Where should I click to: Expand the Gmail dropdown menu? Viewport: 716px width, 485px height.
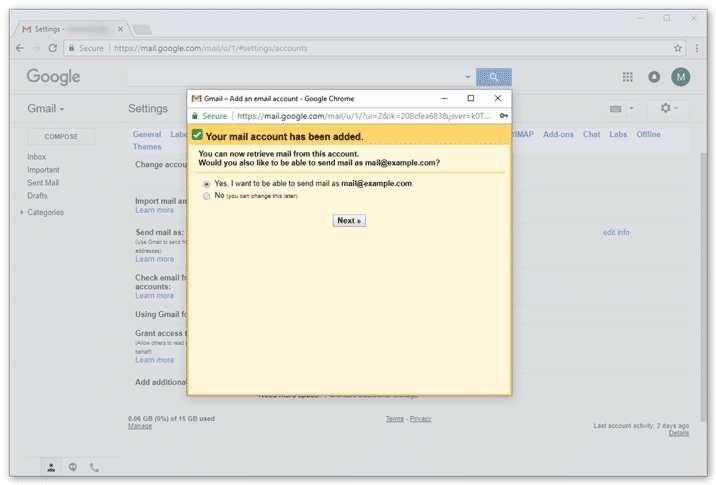pos(45,108)
